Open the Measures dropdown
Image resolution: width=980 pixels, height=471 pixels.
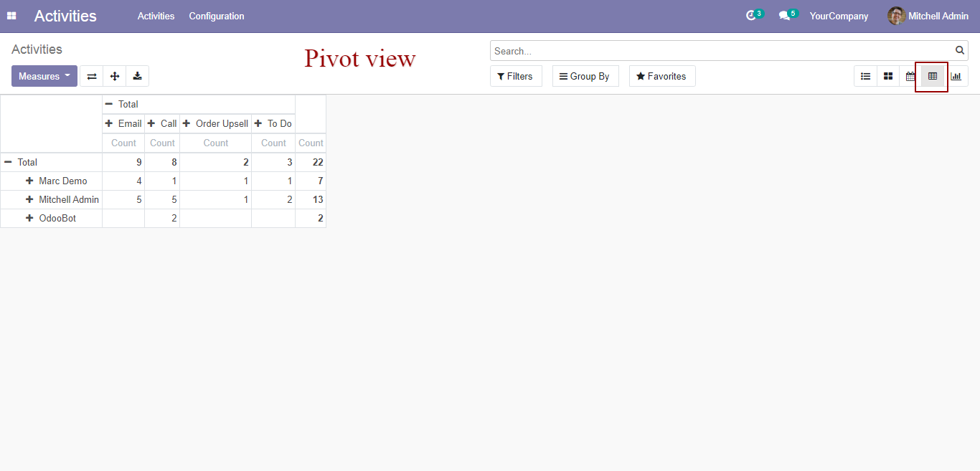pos(44,76)
